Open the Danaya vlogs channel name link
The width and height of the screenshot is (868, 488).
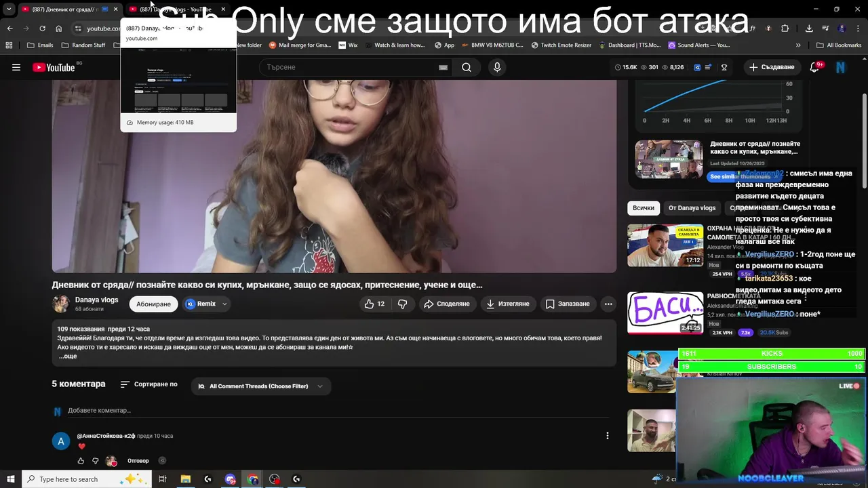96,300
